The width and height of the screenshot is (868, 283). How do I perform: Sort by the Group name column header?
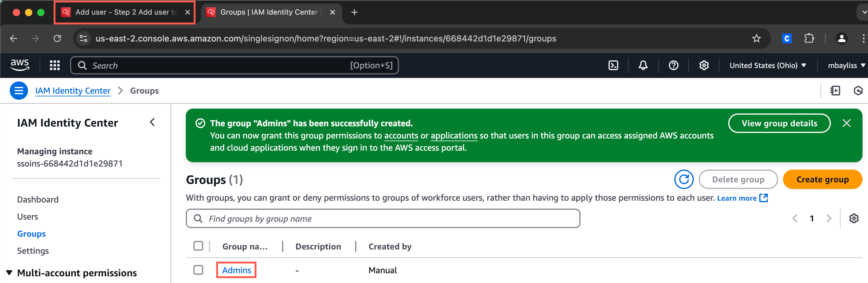(x=245, y=246)
